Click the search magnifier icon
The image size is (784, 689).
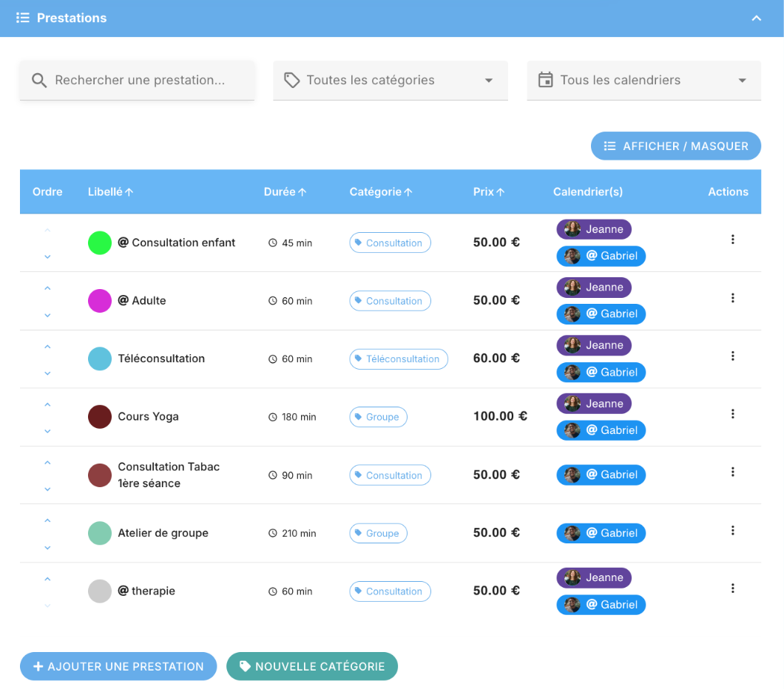click(x=39, y=81)
